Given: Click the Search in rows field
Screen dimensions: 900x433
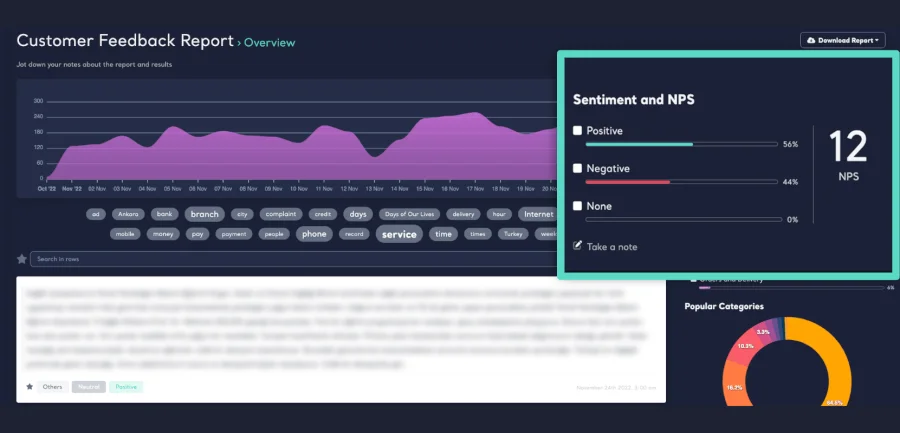Looking at the screenshot, I should (293, 259).
